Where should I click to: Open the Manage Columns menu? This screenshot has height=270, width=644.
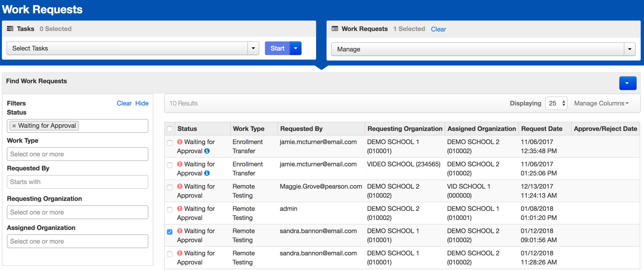click(x=601, y=103)
